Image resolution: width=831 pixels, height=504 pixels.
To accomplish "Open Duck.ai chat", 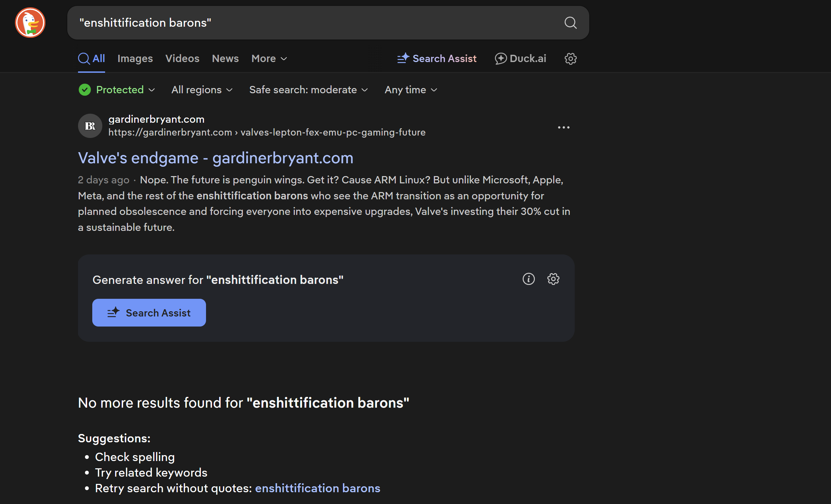I will [520, 58].
